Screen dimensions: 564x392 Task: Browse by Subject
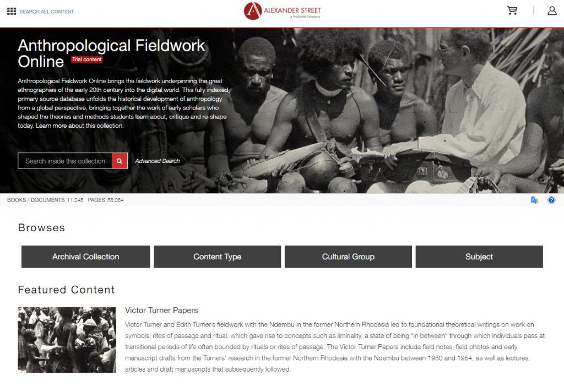coord(479,257)
